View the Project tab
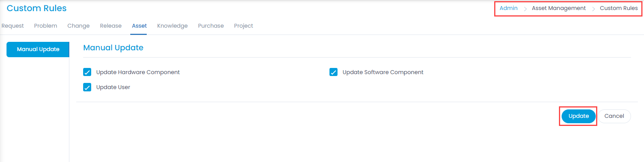Image resolution: width=644 pixels, height=162 pixels. [x=244, y=26]
